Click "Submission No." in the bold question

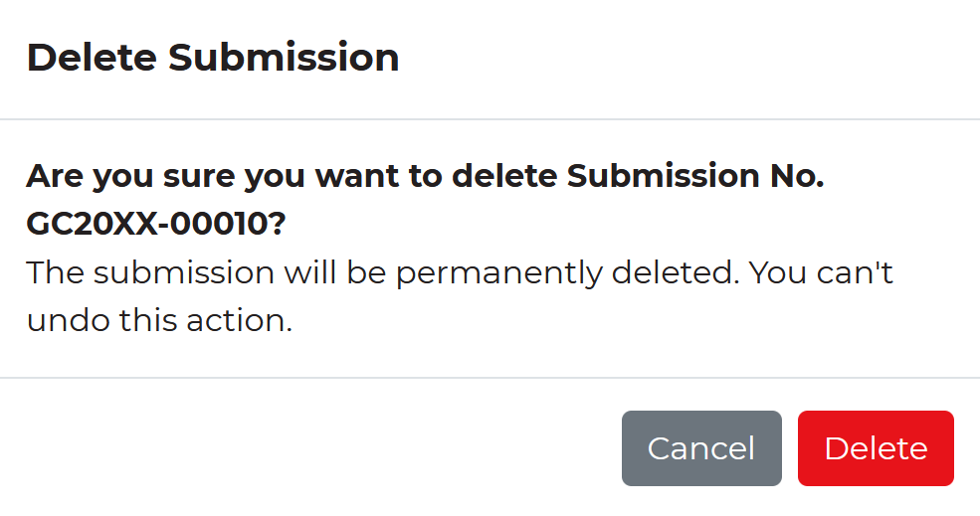coord(695,177)
